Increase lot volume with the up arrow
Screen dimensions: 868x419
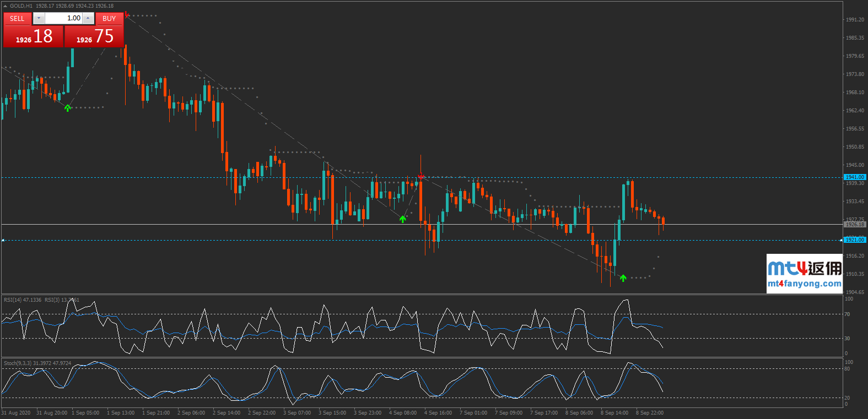coord(88,18)
